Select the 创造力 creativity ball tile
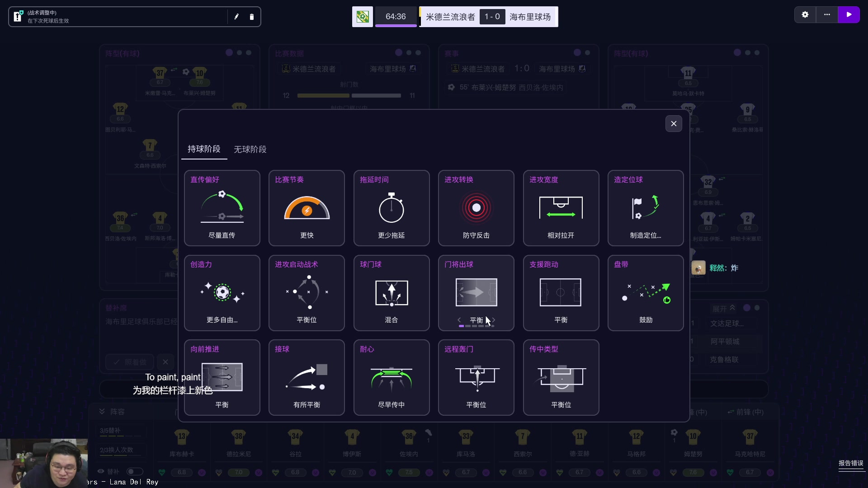Screen dimensions: 868x488 [222, 293]
